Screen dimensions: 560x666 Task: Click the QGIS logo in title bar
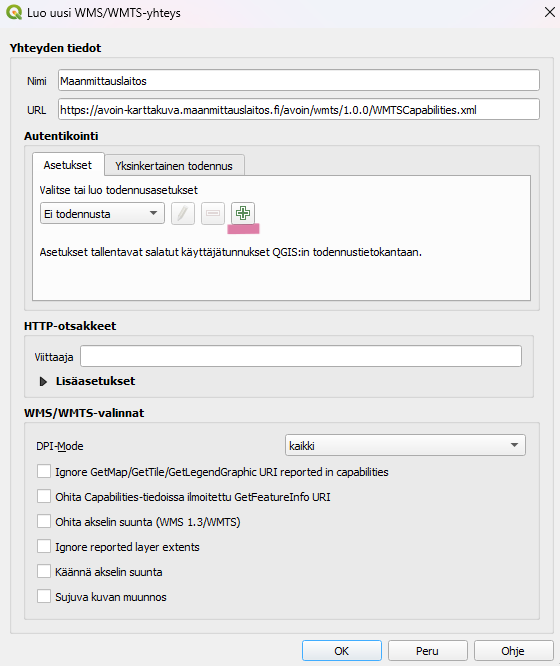click(14, 12)
